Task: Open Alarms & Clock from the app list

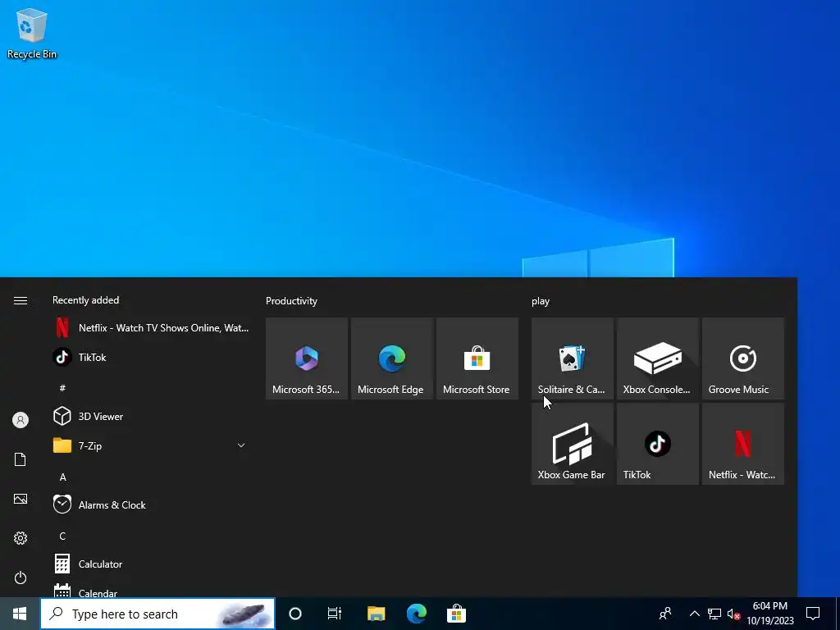Action: tap(152, 504)
